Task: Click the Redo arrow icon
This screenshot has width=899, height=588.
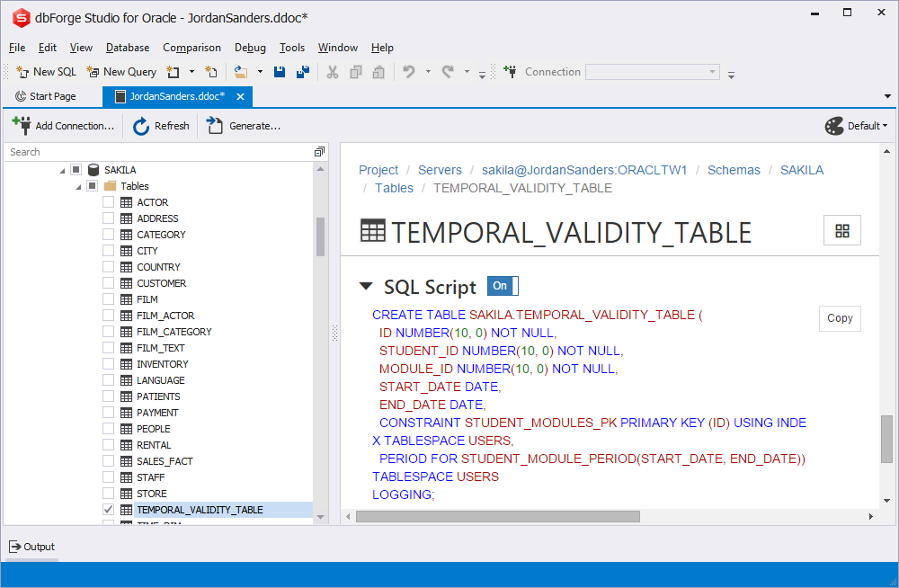Action: coord(448,72)
